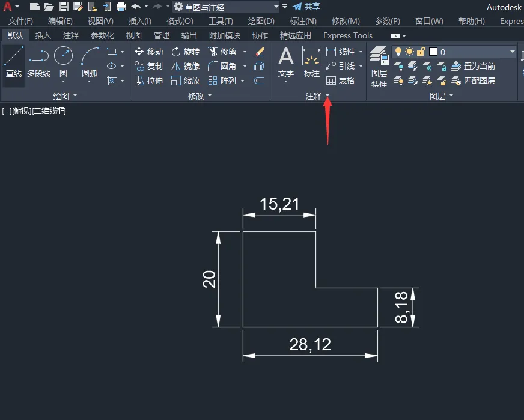Click the [二维线框] visual style label
The height and width of the screenshot is (420, 524).
point(49,111)
